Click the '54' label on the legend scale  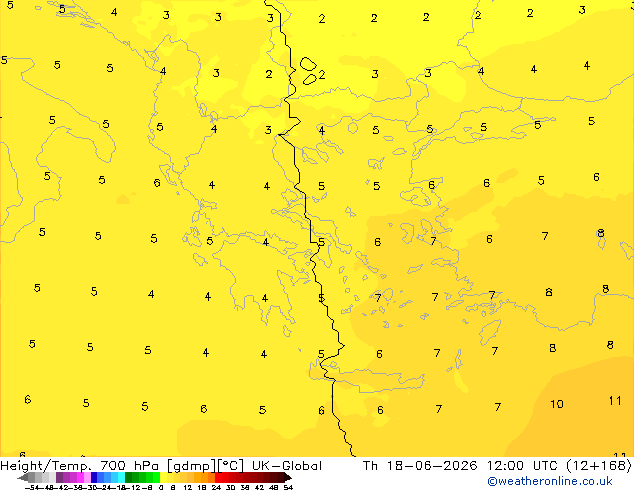[x=288, y=487]
